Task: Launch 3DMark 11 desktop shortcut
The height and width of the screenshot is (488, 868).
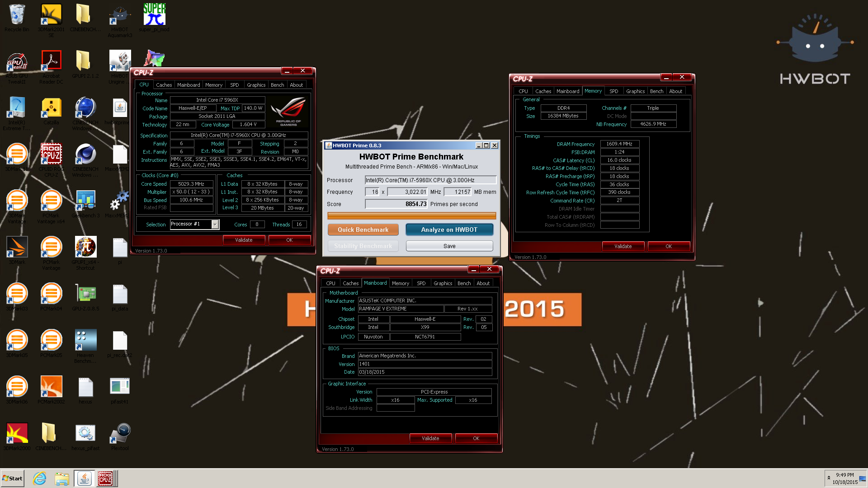Action: pyautogui.click(x=17, y=157)
